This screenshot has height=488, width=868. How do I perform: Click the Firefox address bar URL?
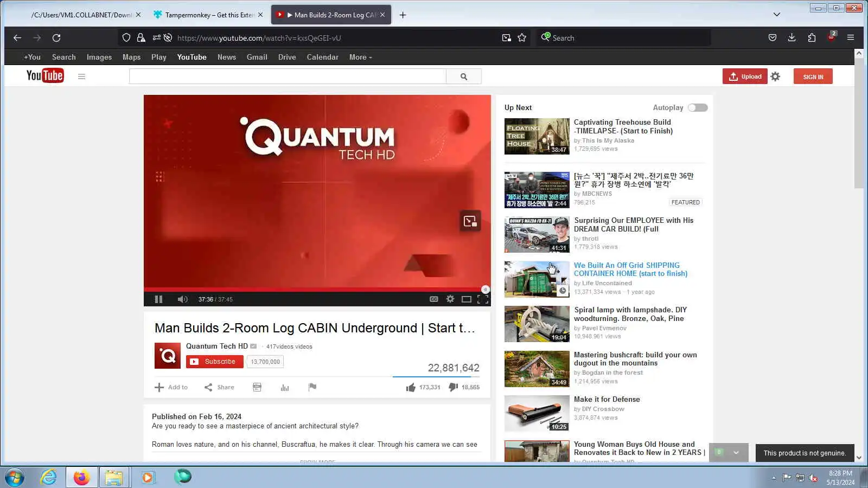tap(259, 38)
